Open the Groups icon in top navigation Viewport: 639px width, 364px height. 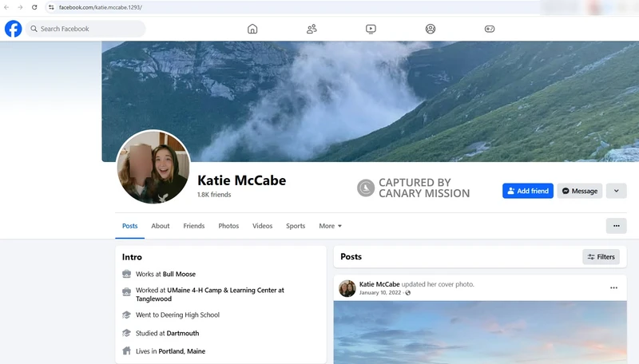(431, 29)
